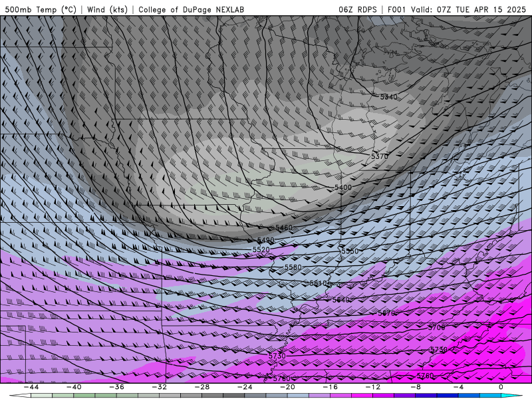This screenshot has width=532, height=399.
Task: Click the -40 colorbar tick label
Action: (x=74, y=387)
